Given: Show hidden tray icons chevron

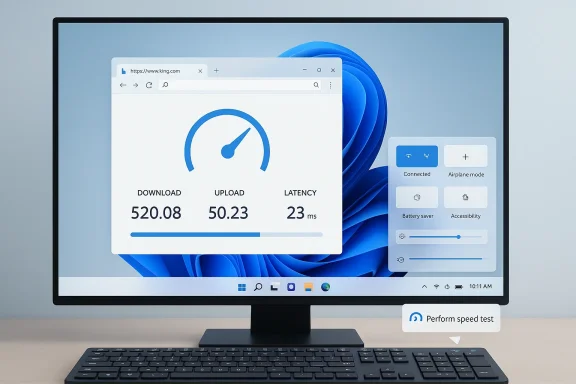Looking at the screenshot, I should pos(424,287).
